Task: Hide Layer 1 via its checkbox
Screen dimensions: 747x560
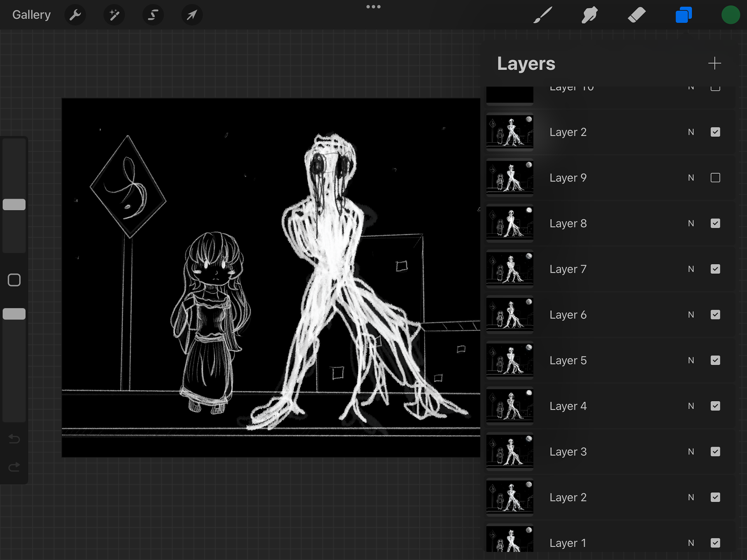Action: [x=715, y=543]
